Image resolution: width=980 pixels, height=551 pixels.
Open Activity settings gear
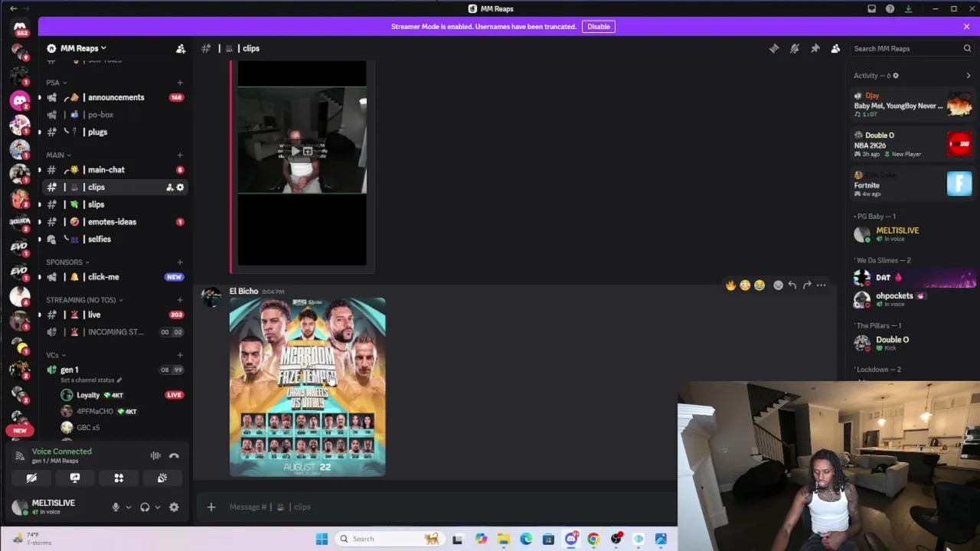click(895, 76)
